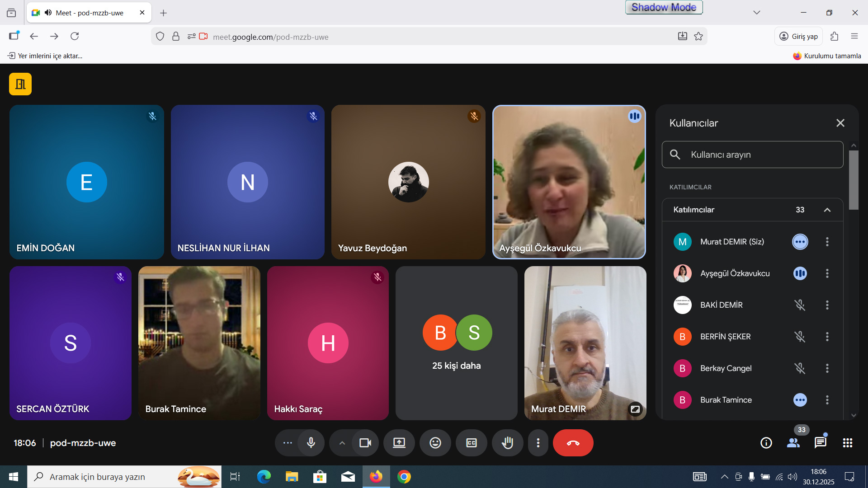Click the red leave call button
This screenshot has height=488, width=868.
click(573, 443)
